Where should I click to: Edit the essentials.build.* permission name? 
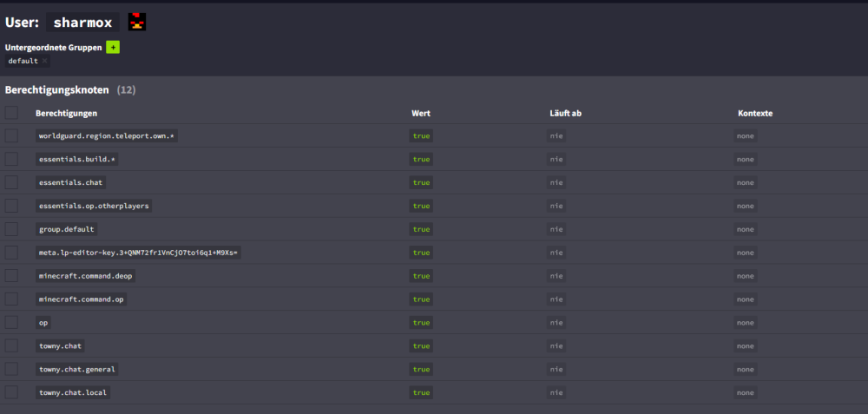[77, 160]
